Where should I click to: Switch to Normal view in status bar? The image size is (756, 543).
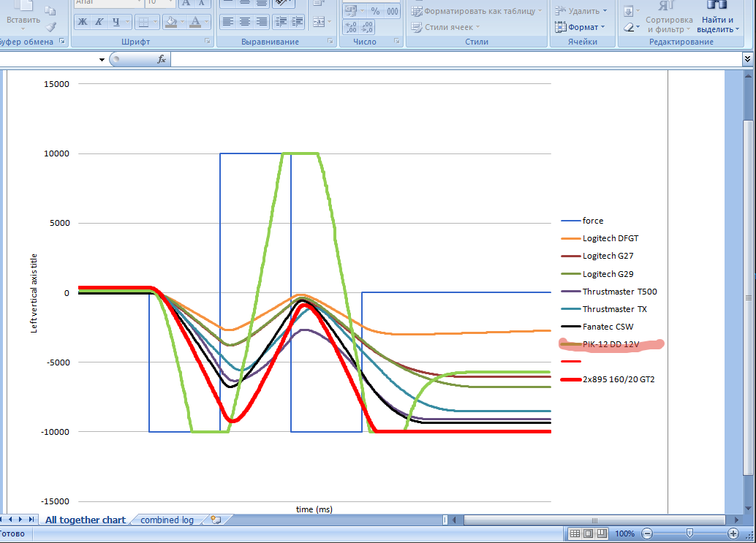pos(575,534)
